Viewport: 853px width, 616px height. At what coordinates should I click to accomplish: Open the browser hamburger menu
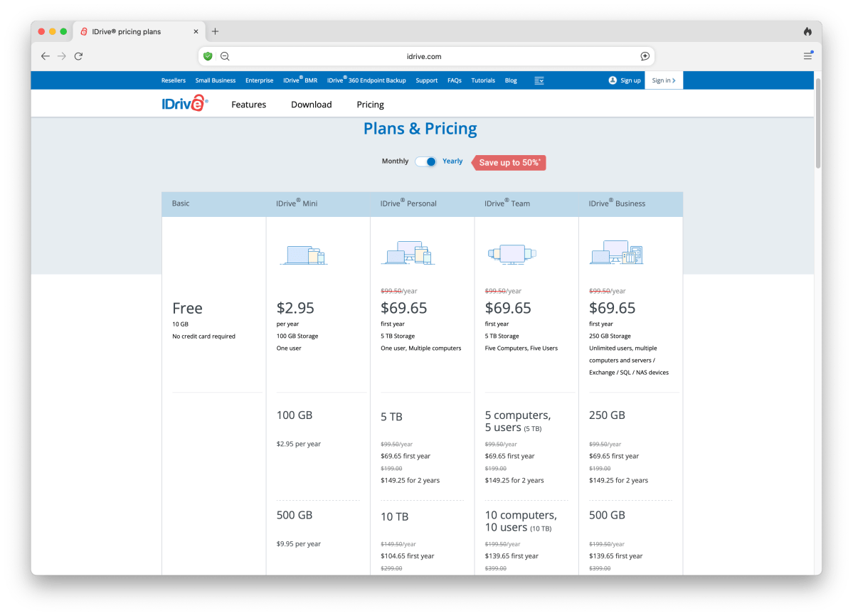pyautogui.click(x=808, y=55)
